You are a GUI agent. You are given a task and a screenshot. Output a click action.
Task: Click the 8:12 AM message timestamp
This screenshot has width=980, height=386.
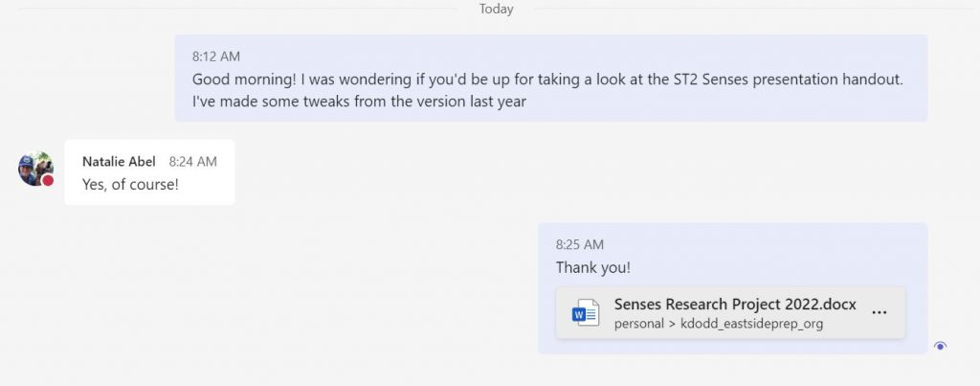click(215, 57)
